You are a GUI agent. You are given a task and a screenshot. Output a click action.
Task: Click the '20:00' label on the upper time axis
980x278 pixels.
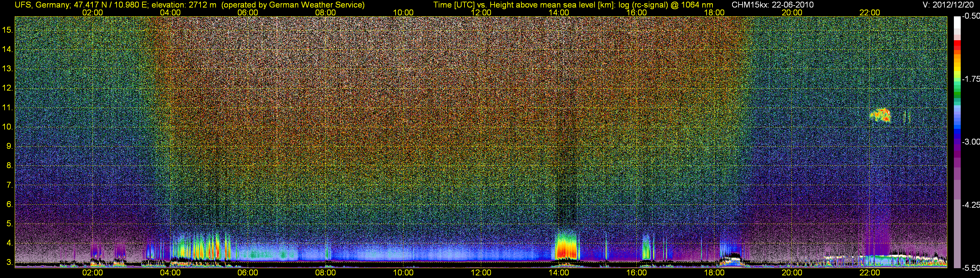coord(792,12)
